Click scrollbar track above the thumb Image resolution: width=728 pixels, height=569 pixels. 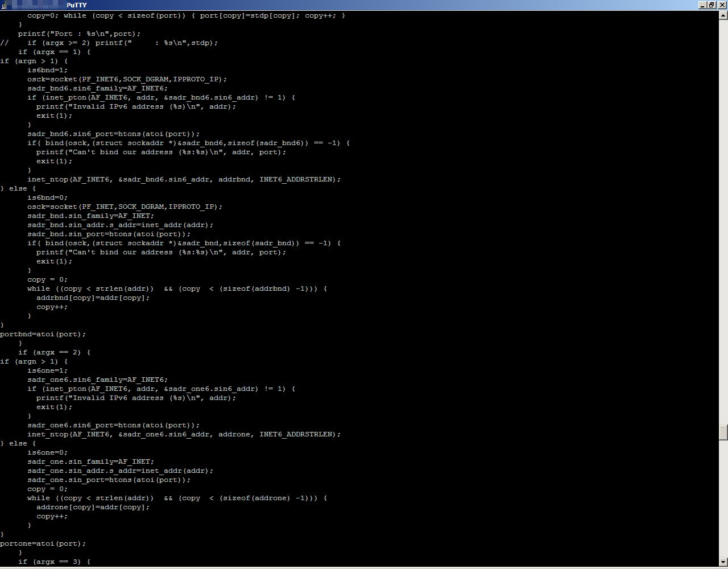pyautogui.click(x=723, y=228)
